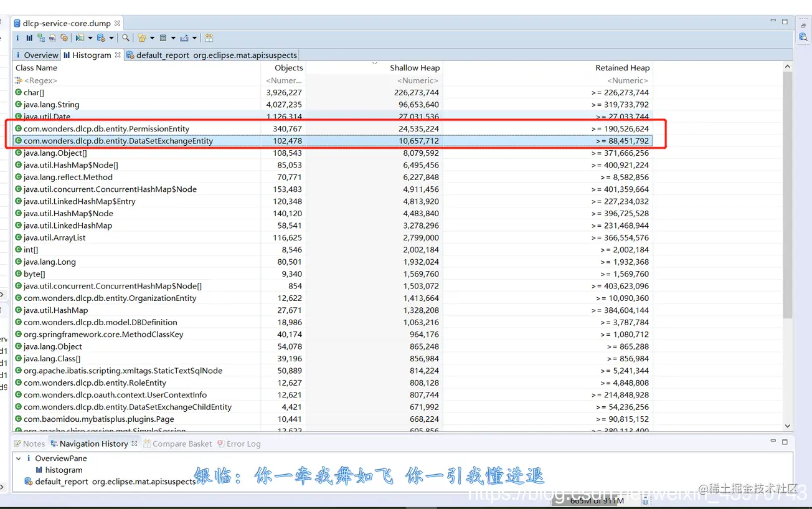Click the class icon beside java.lang.String
The width and height of the screenshot is (812, 509).
19,105
